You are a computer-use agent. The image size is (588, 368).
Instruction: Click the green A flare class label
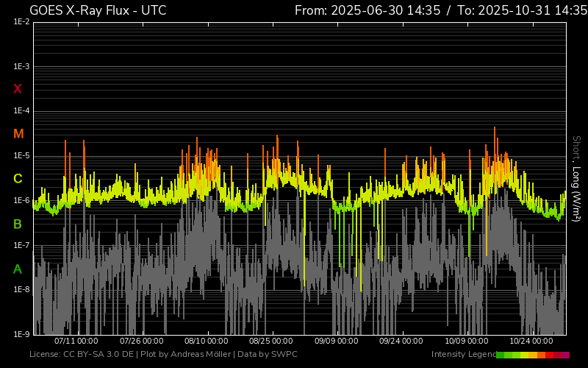coord(18,269)
